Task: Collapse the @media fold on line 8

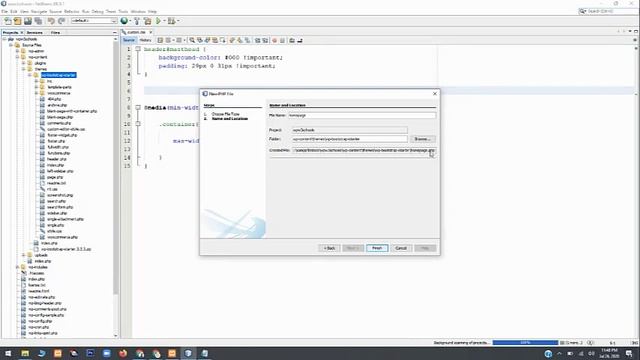Action: [x=138, y=107]
